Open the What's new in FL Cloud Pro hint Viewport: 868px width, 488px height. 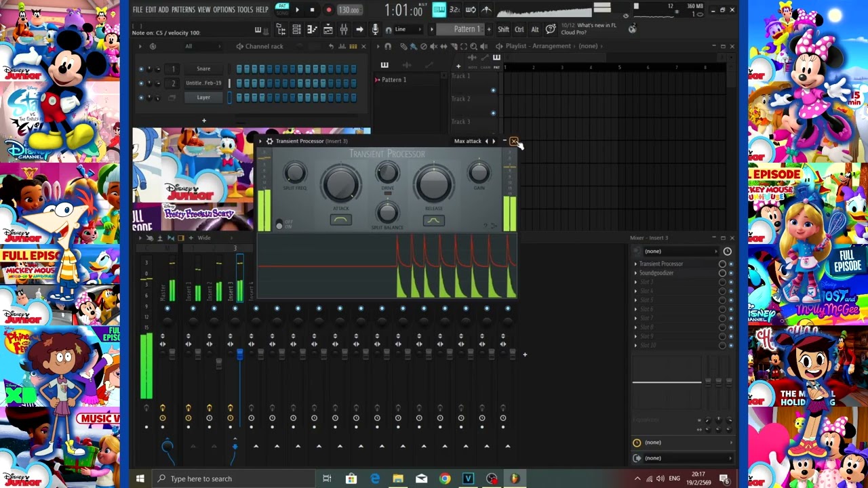coord(589,29)
